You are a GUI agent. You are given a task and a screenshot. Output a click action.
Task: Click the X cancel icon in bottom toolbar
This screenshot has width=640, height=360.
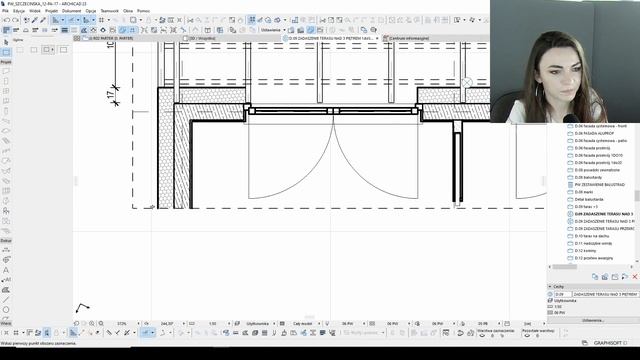(x=6, y=333)
